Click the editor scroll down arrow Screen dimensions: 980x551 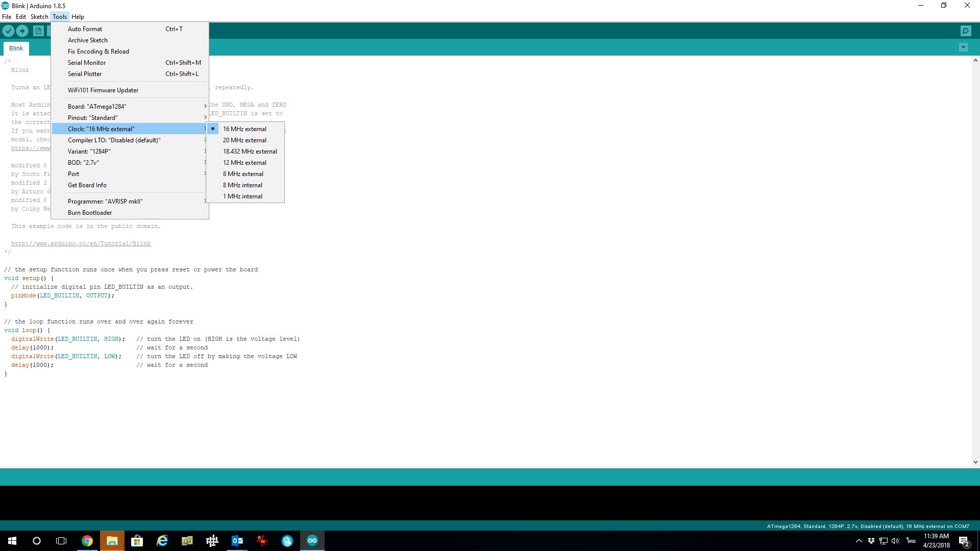pyautogui.click(x=975, y=462)
